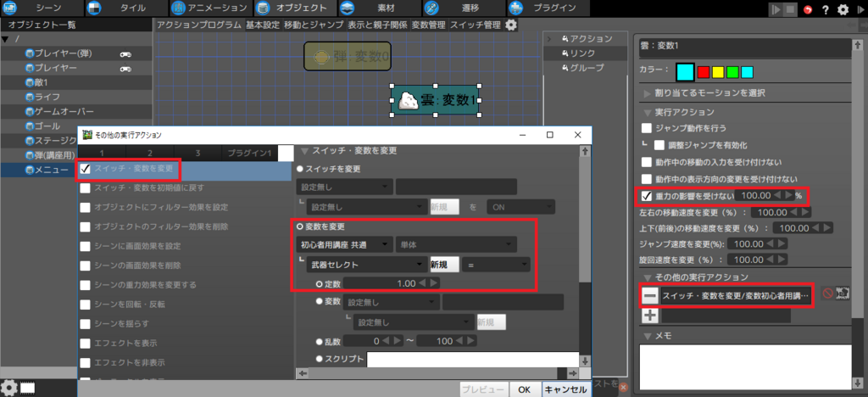Remove action with the minus button
The width and height of the screenshot is (868, 397).
tap(650, 296)
